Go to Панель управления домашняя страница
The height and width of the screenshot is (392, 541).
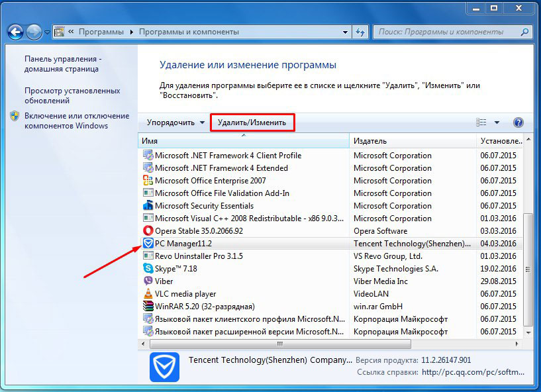(x=62, y=64)
